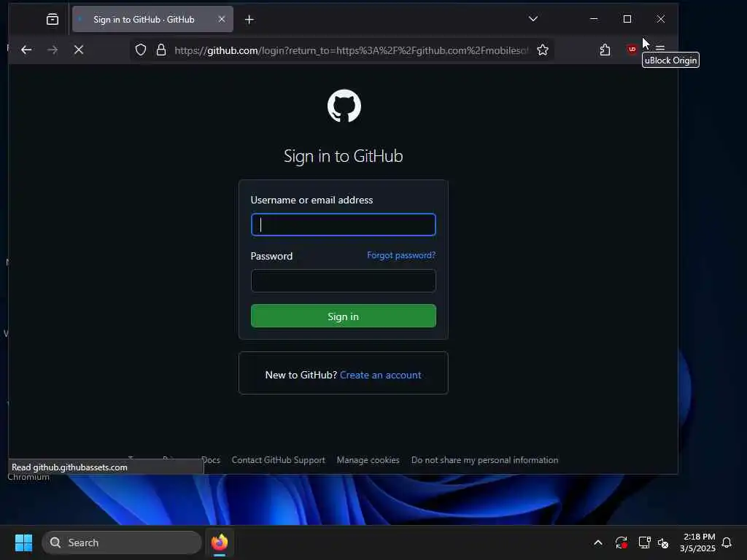Click the Password input field
Image resolution: width=747 pixels, height=560 pixels.
(343, 281)
